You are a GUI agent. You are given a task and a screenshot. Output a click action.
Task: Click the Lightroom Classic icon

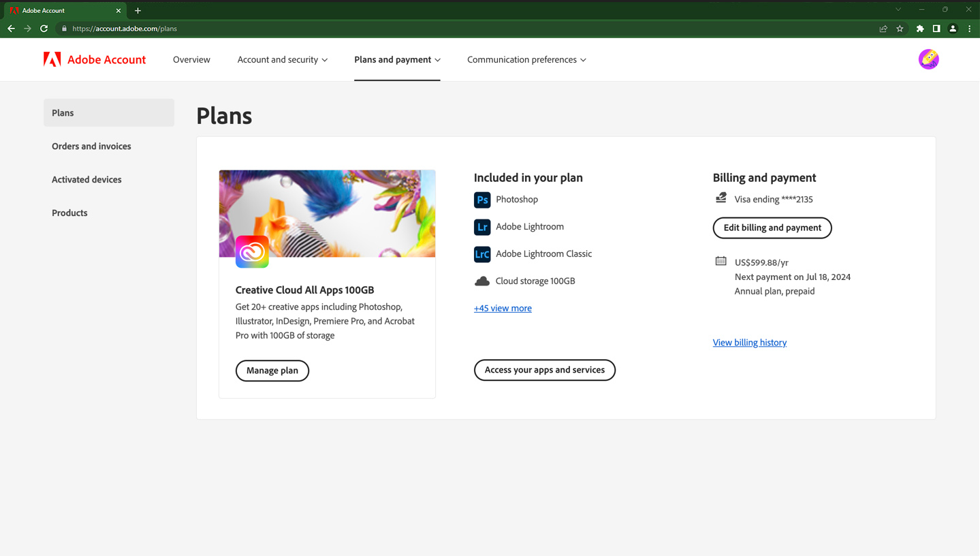click(481, 254)
